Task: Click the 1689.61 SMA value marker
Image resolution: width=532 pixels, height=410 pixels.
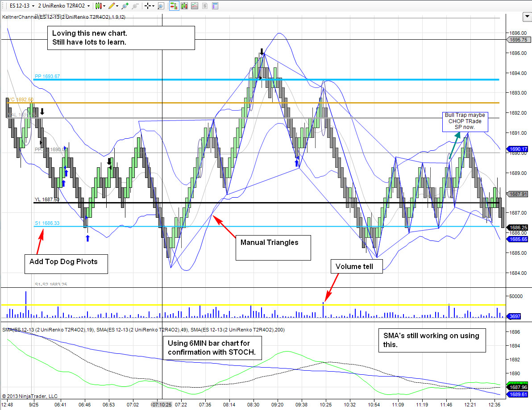Action: coord(518,394)
